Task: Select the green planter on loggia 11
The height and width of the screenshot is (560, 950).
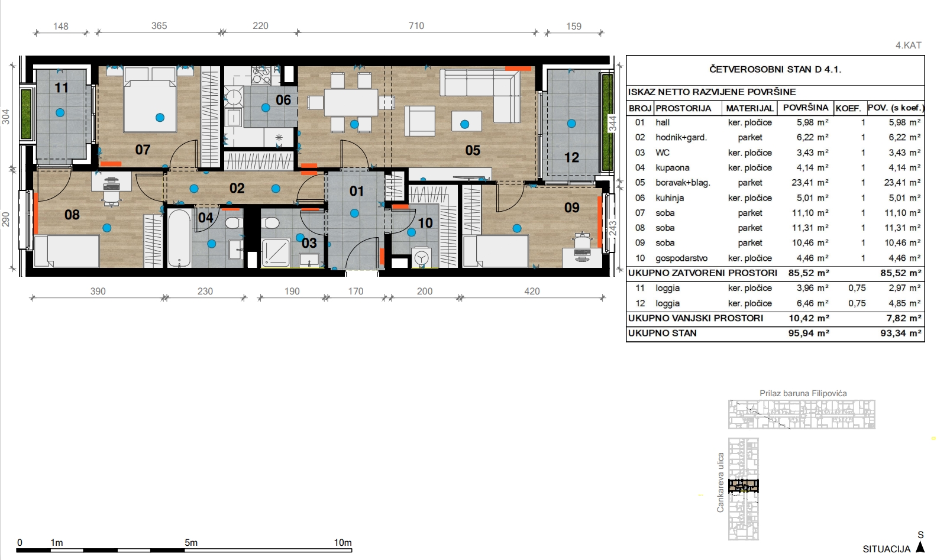Action: [25, 114]
